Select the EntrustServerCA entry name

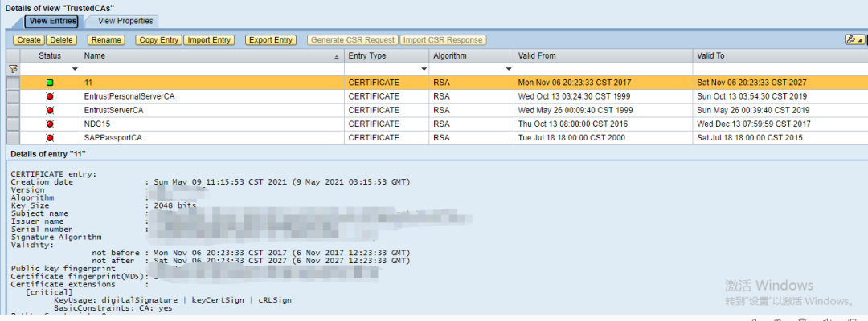[115, 111]
